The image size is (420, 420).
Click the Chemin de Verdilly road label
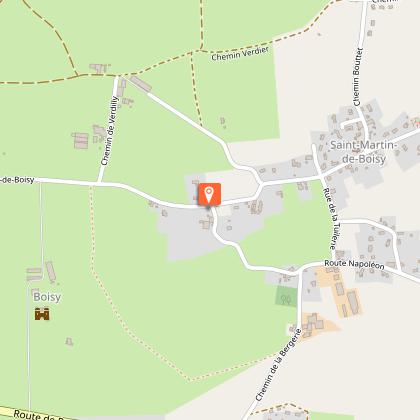point(110,131)
